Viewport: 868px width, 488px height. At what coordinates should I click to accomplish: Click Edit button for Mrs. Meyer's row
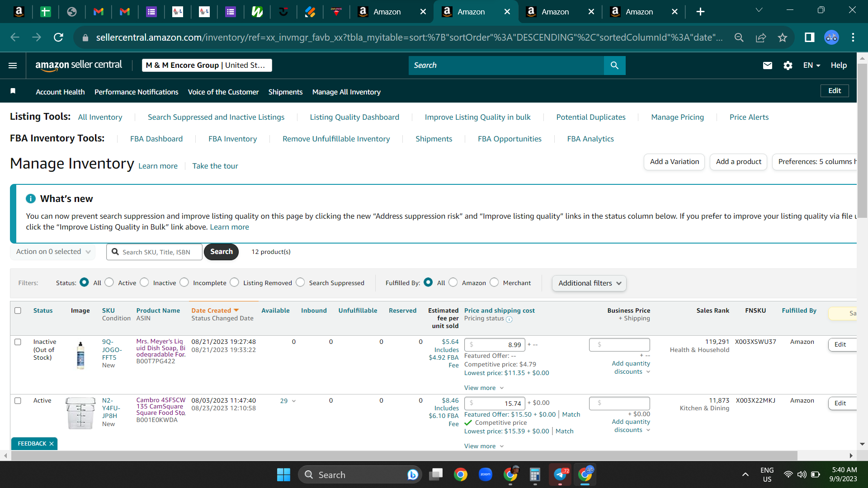(843, 345)
